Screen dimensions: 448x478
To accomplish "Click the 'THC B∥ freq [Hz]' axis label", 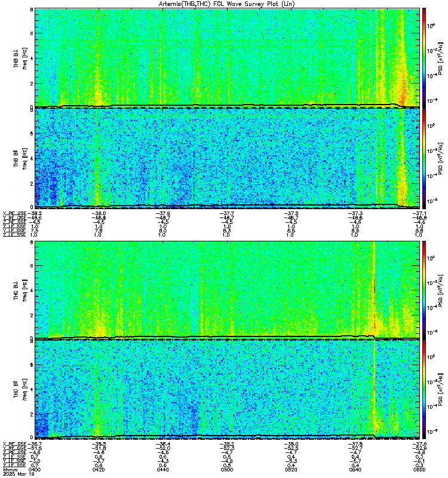I will (x=20, y=390).
